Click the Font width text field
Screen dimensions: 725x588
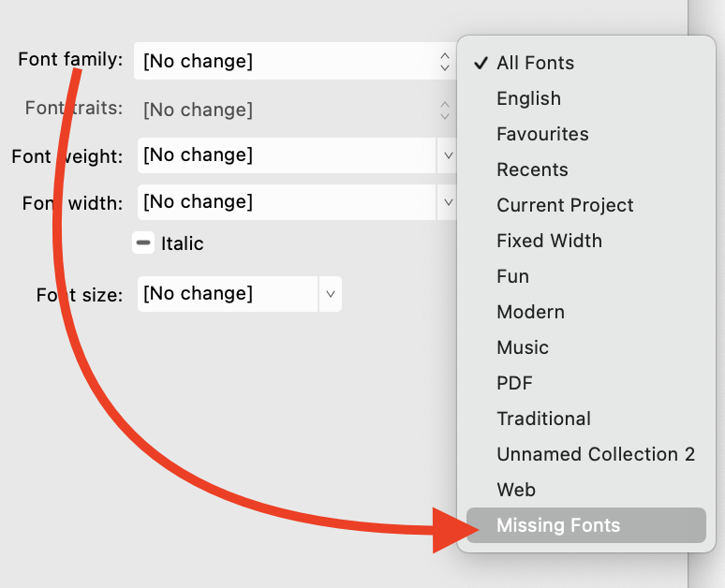[x=286, y=202]
